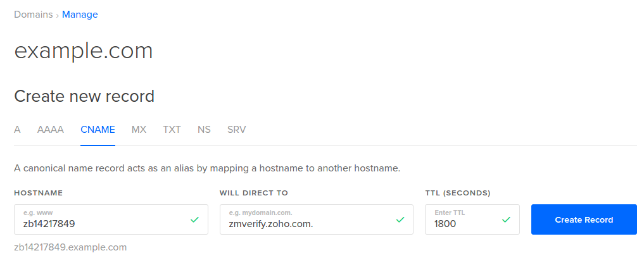Screen dimensions: 644x265
Task: Go to the Manage breadcrumb link
Action: (80, 14)
